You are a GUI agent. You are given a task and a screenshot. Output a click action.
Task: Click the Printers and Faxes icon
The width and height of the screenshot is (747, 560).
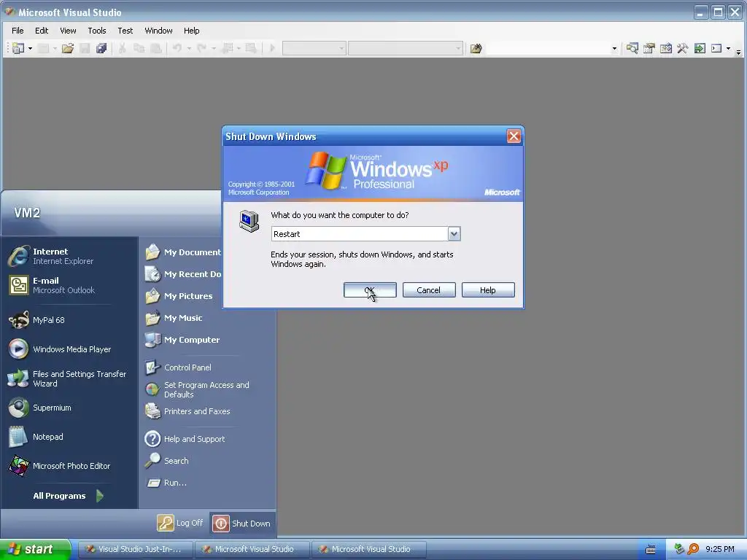(152, 411)
